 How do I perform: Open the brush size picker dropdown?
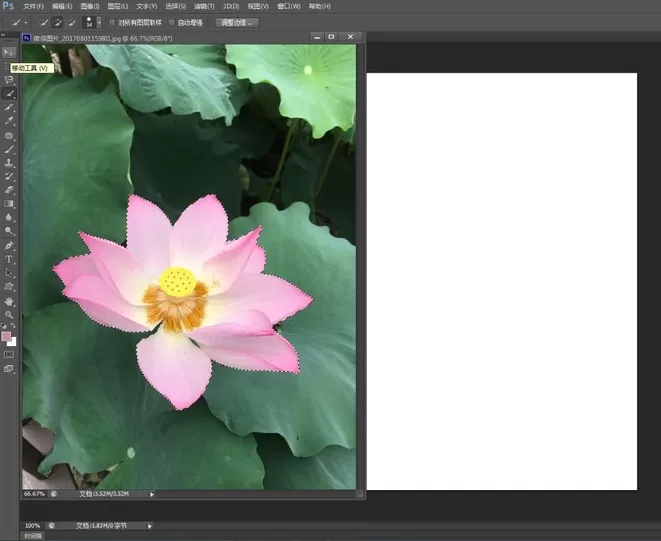click(99, 22)
